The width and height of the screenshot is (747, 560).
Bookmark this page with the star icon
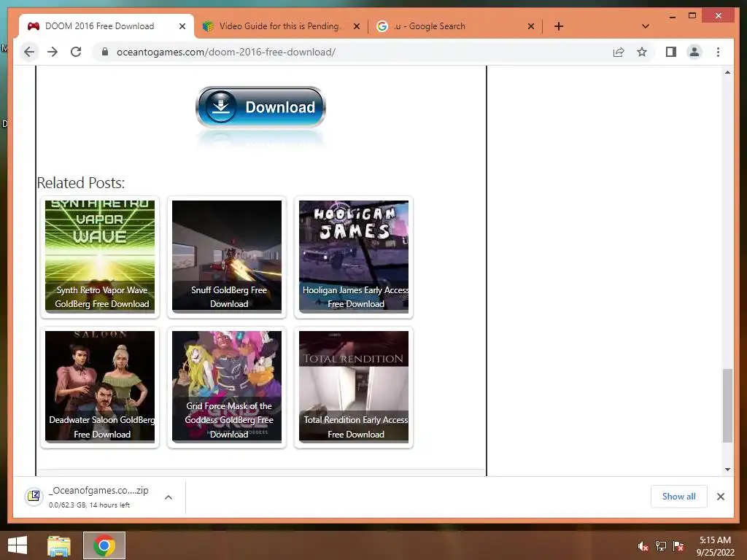(642, 52)
